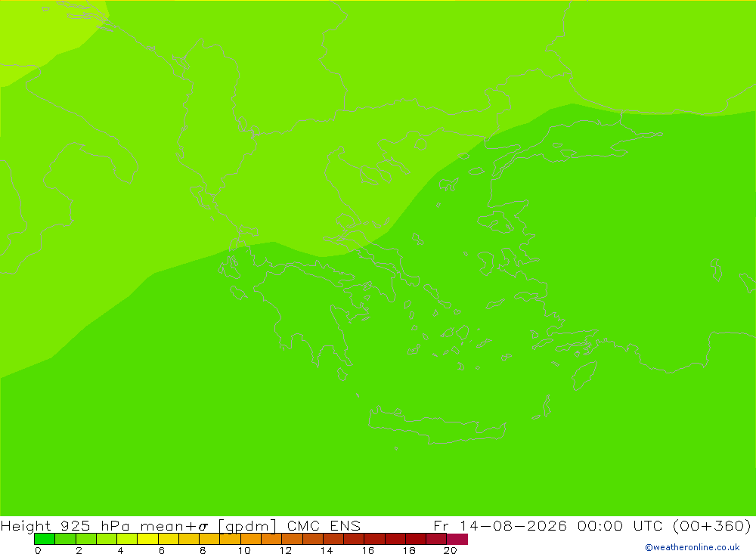Click legend scale number "18"

click(x=409, y=550)
